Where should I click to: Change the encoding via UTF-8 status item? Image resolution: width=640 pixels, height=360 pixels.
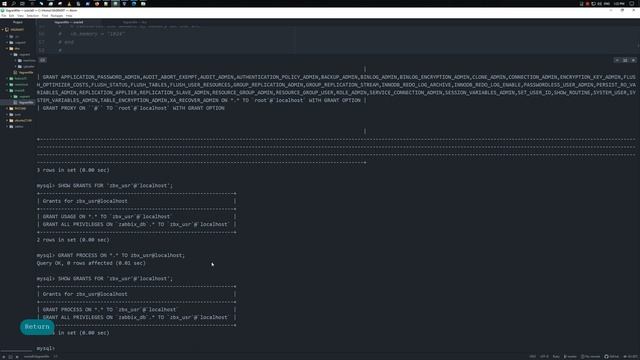544,356
